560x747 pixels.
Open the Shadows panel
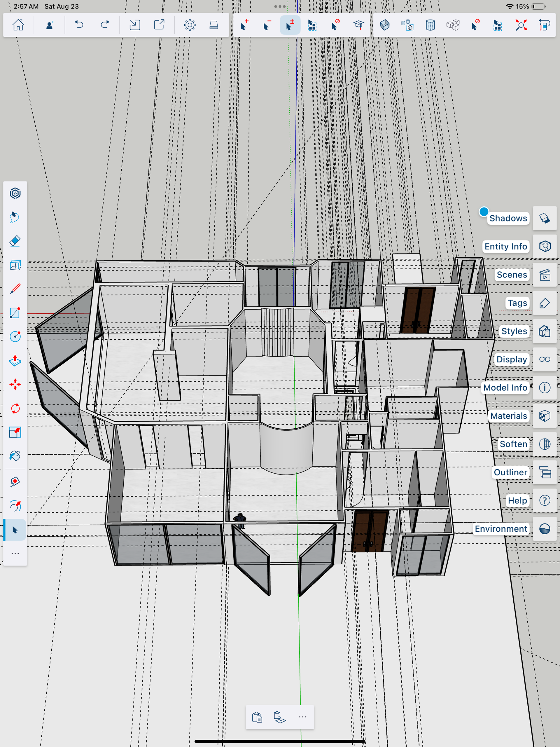coord(545,219)
